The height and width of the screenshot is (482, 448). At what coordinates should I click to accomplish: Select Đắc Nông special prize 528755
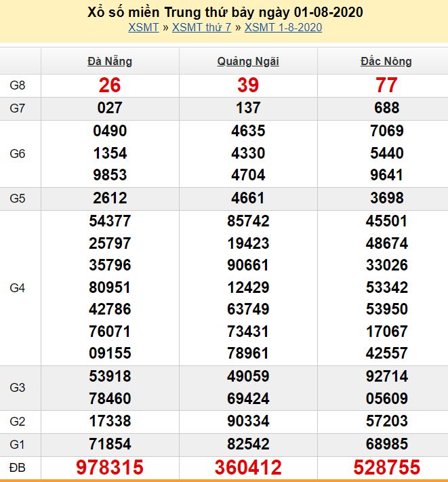386,468
